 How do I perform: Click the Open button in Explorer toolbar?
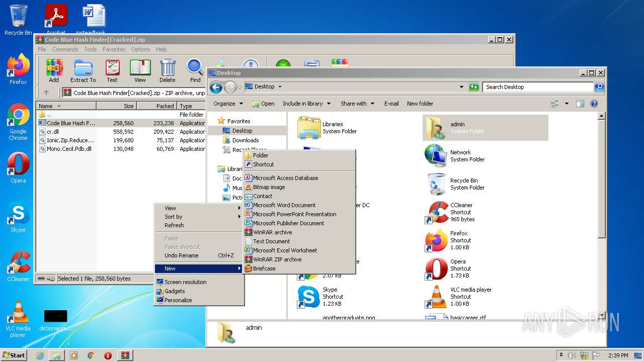(x=263, y=104)
